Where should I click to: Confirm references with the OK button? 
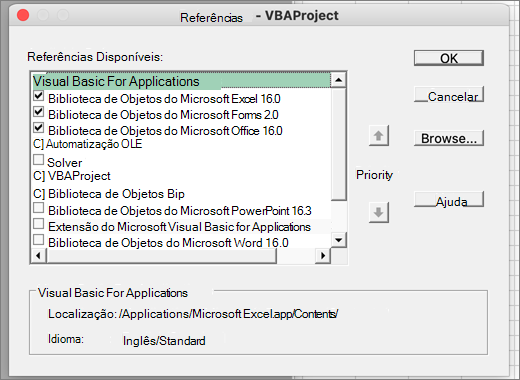(449, 58)
